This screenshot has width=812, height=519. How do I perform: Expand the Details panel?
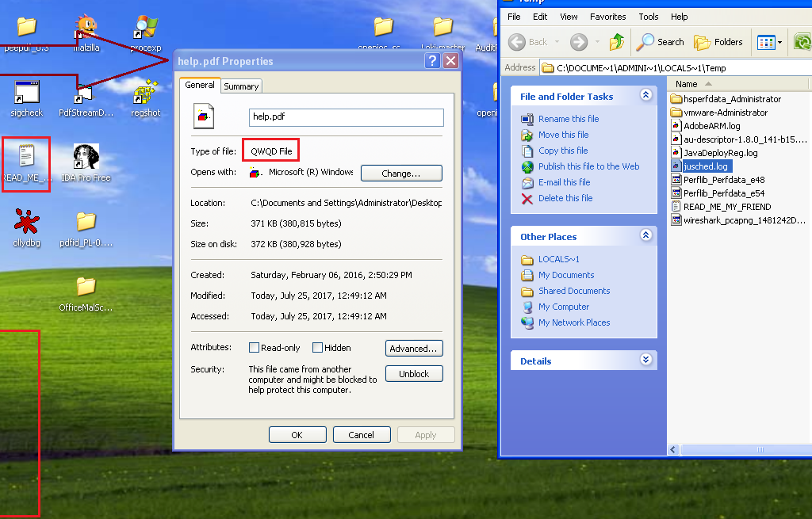[645, 359]
